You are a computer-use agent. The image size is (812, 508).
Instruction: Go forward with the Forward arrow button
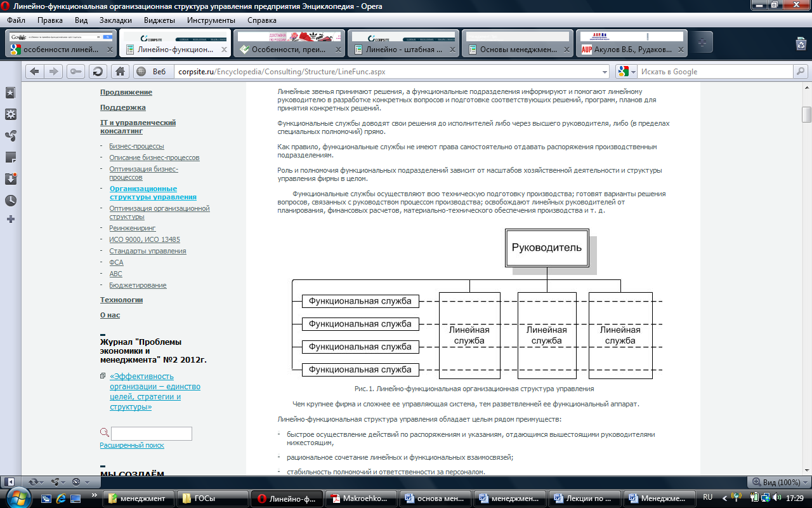click(53, 71)
